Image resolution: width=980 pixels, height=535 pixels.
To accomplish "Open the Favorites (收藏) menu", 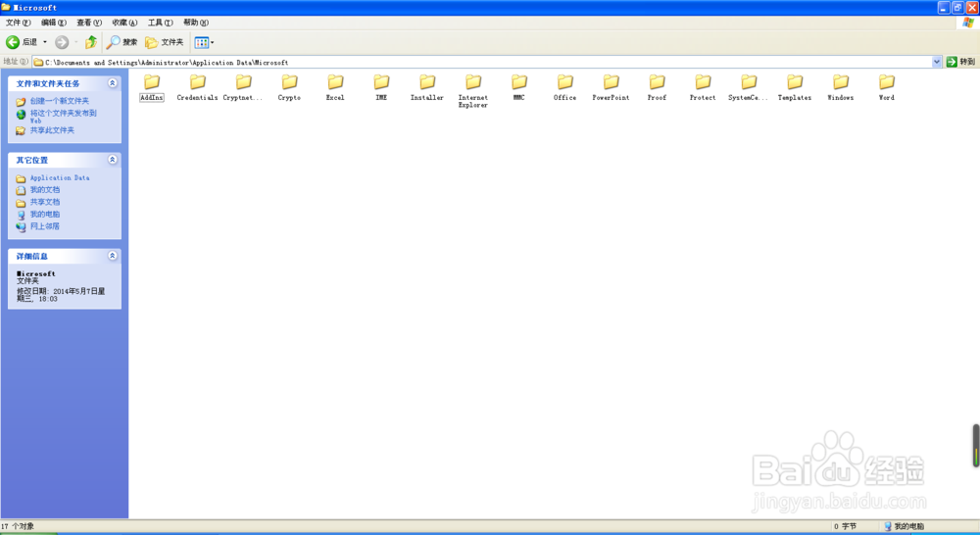I will click(x=125, y=23).
